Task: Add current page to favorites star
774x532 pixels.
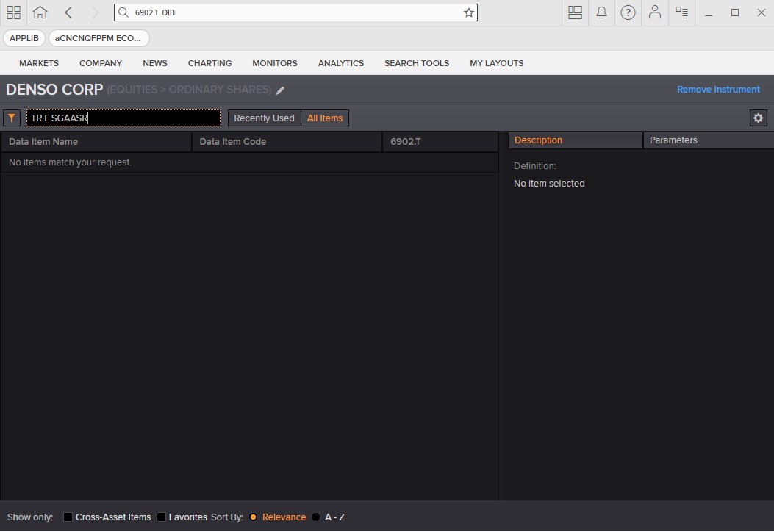Action: point(468,12)
